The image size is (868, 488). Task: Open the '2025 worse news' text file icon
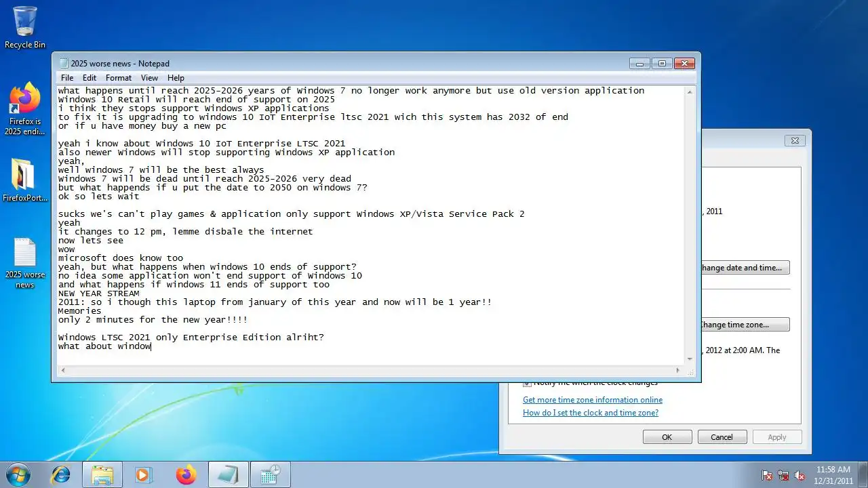tap(25, 263)
